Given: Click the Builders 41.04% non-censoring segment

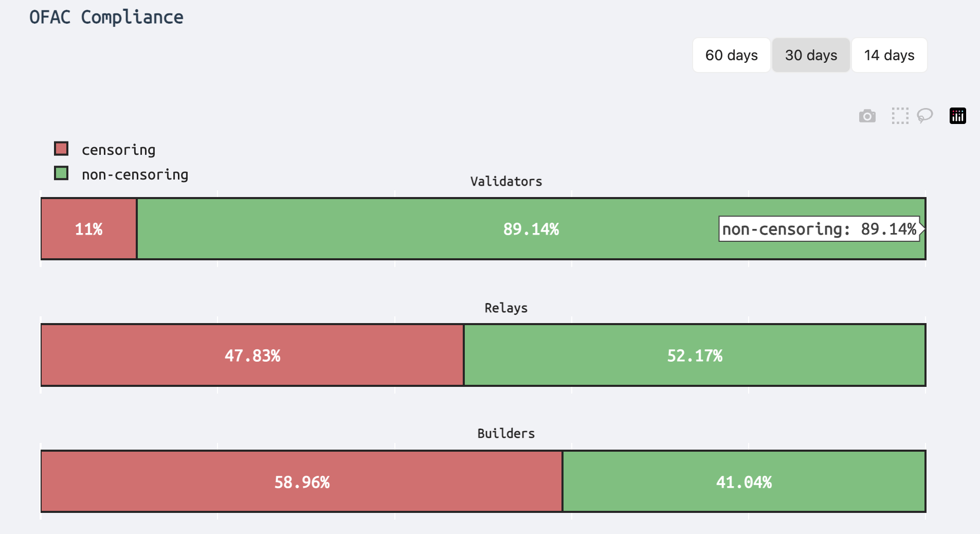Looking at the screenshot, I should click(x=743, y=482).
